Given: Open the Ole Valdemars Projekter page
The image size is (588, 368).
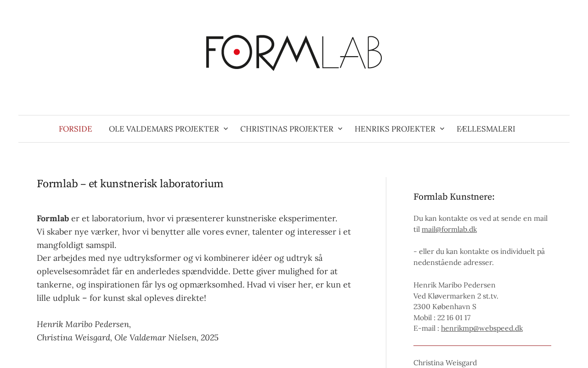Looking at the screenshot, I should click(164, 129).
